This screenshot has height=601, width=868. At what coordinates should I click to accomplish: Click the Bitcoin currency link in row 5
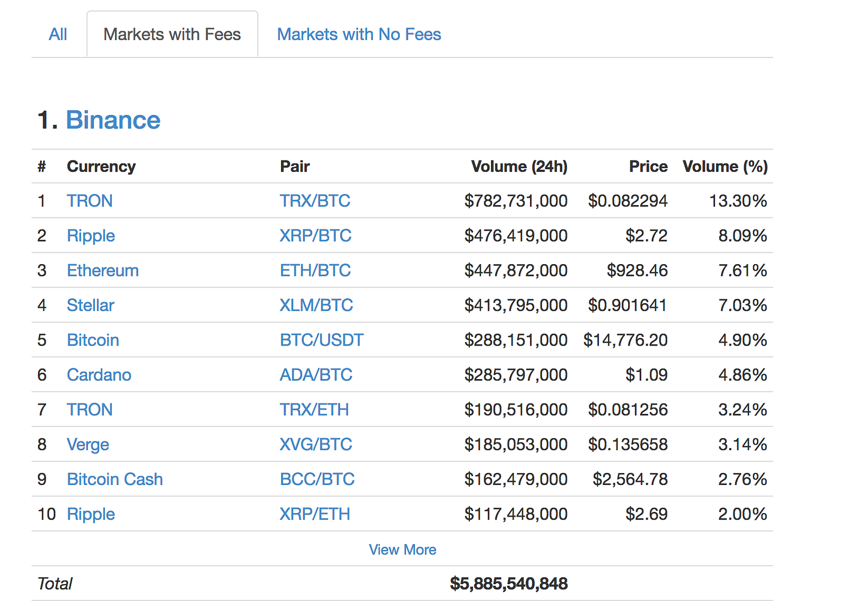coord(93,340)
